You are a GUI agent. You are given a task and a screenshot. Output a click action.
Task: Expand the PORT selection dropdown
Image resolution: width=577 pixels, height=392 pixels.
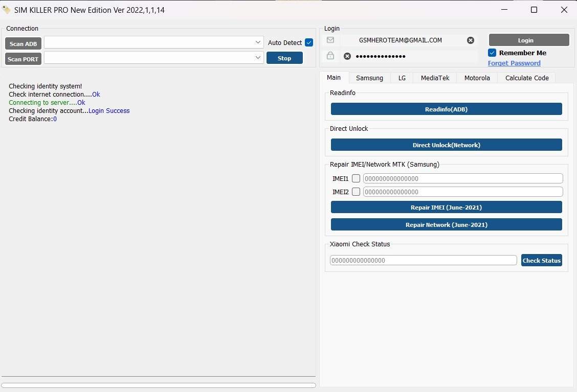[x=258, y=57]
